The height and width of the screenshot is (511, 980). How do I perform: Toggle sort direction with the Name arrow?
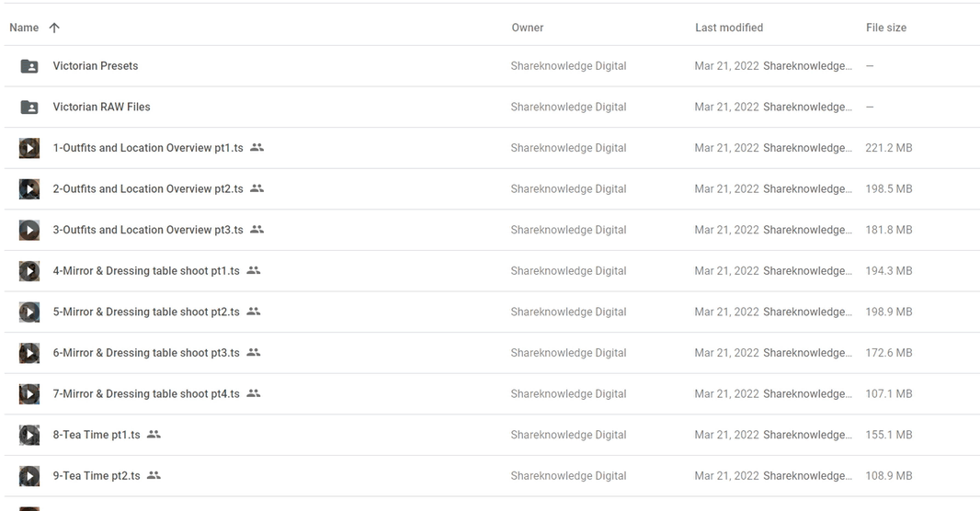tap(54, 28)
